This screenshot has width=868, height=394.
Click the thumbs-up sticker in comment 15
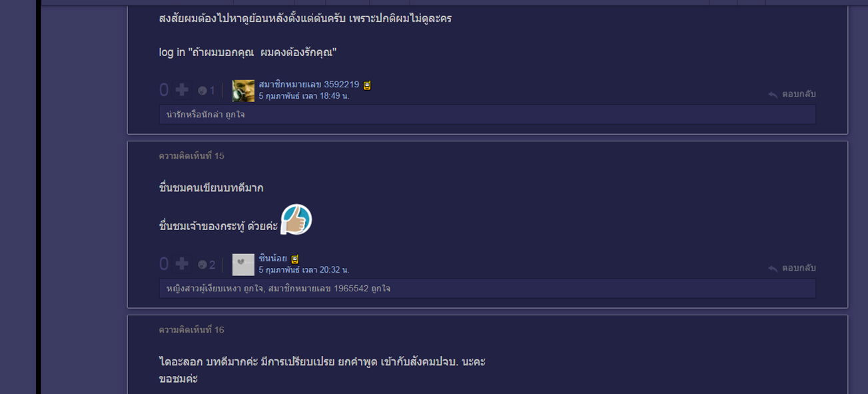[x=296, y=220]
